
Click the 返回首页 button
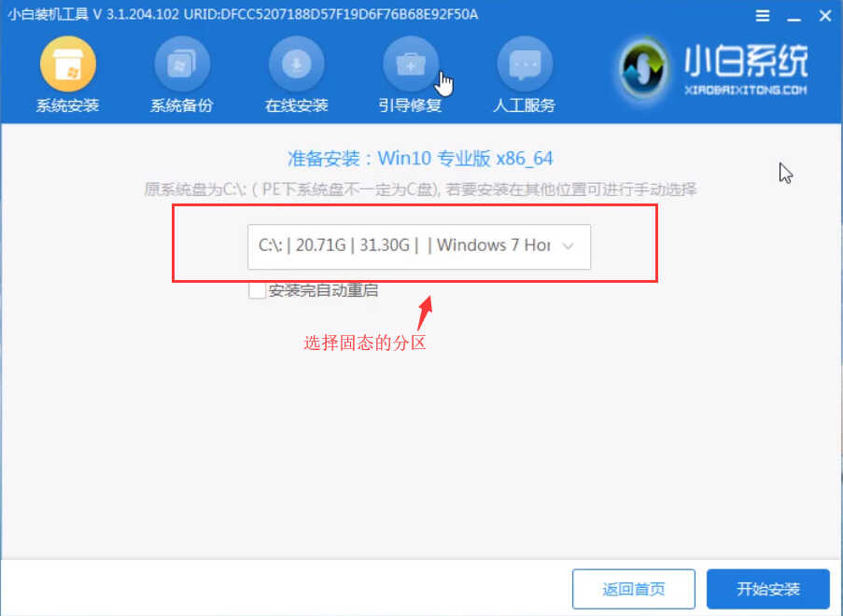[633, 589]
